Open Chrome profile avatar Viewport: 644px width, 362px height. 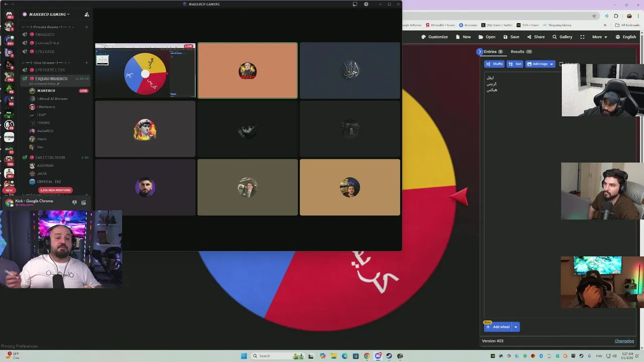point(629,16)
